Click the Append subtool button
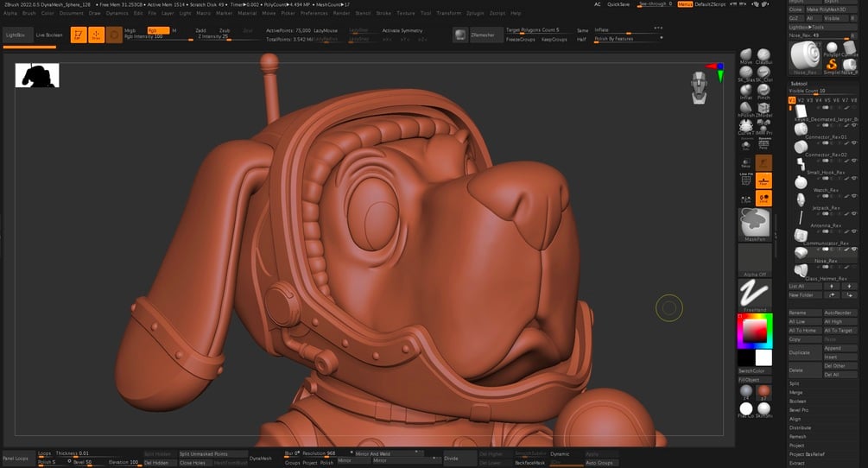Viewport: 868px width, 468px height. point(840,348)
